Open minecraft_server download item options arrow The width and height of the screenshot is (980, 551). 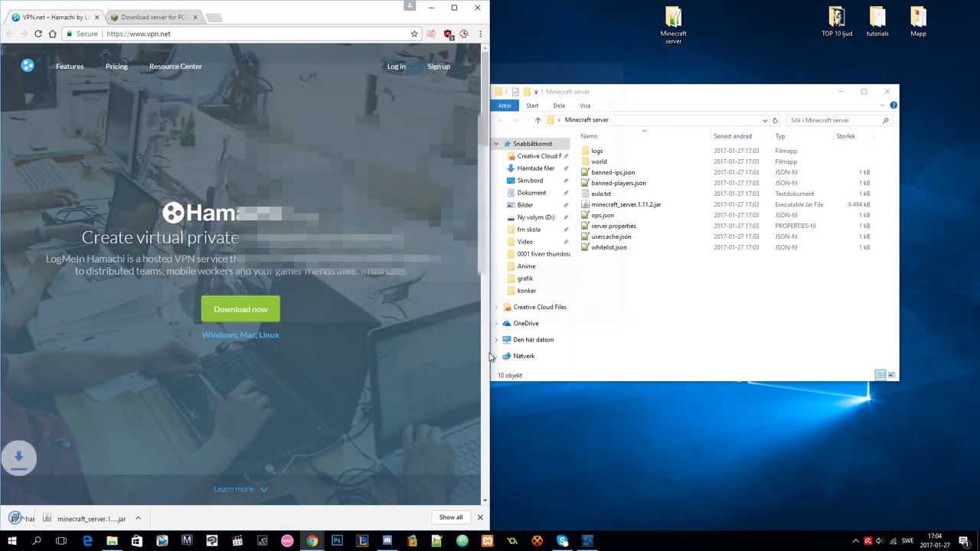[138, 518]
